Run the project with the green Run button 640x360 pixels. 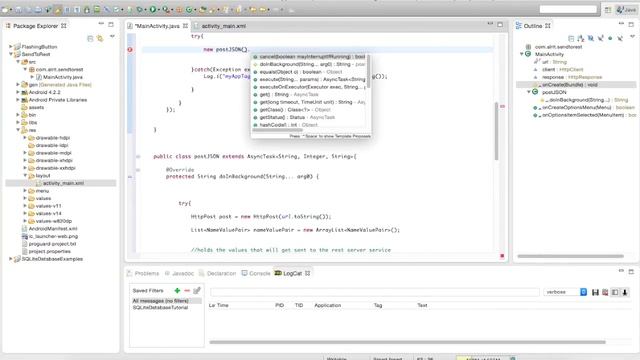coord(153,9)
